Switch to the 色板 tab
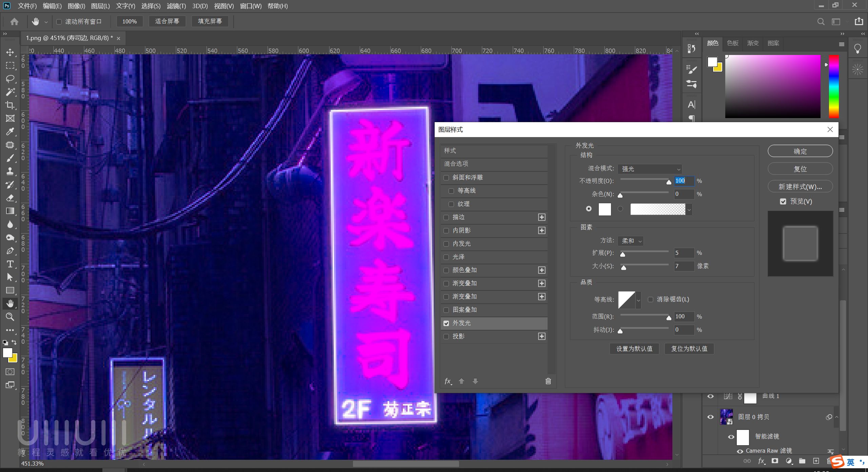The height and width of the screenshot is (472, 868). (732, 43)
